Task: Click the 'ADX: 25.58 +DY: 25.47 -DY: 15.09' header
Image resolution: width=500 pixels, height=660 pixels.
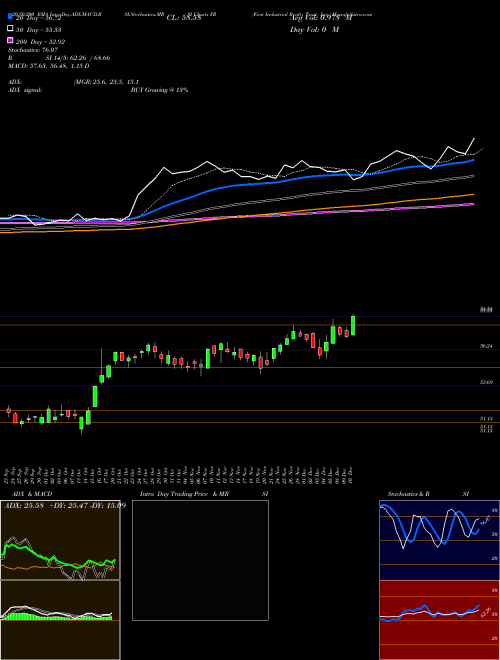Action: click(65, 505)
